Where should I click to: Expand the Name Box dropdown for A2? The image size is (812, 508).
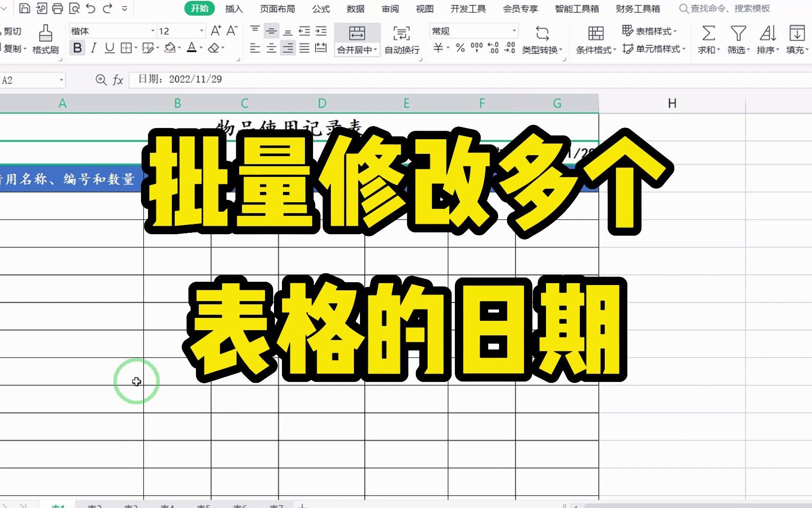(x=61, y=80)
